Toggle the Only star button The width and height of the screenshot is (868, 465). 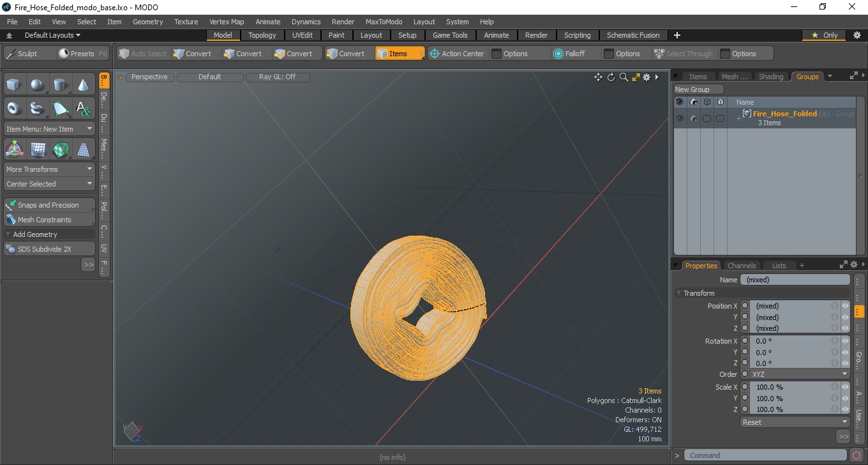point(824,35)
